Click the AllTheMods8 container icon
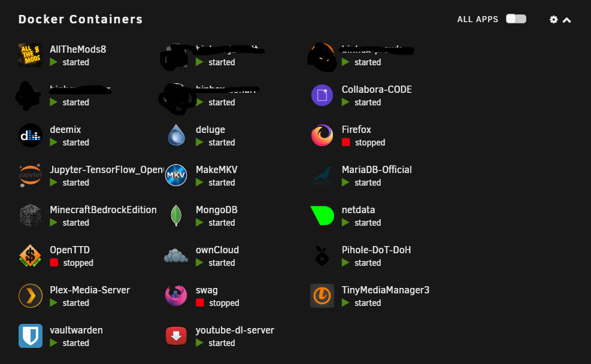The image size is (591, 364). [30, 55]
